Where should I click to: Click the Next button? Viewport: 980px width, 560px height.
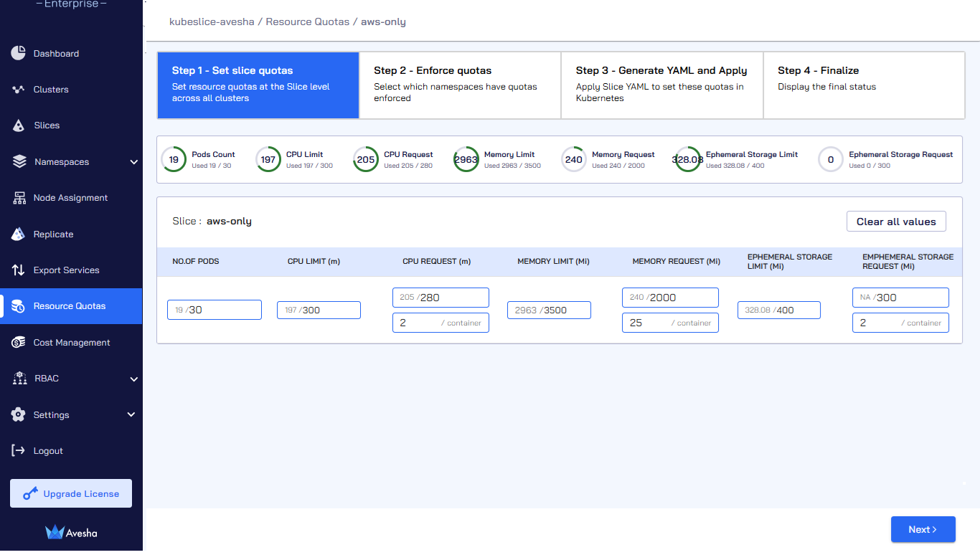pyautogui.click(x=923, y=529)
